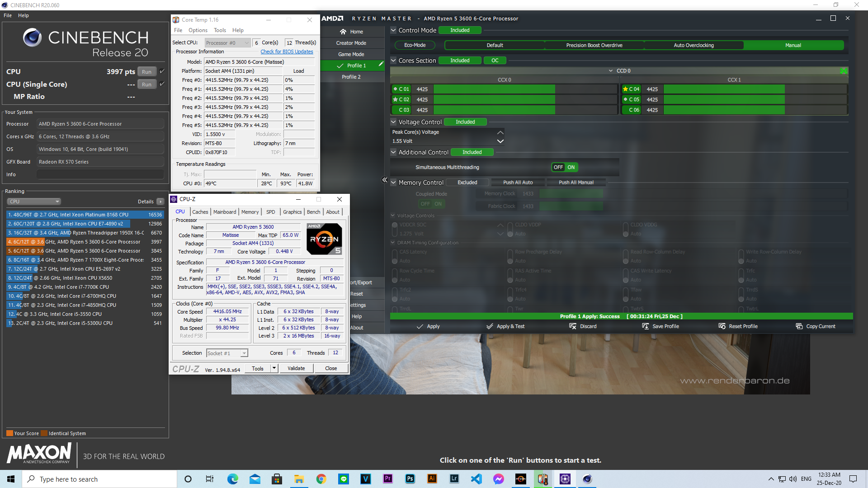
Task: Switch to the Bench tab in CPU-Z
Action: click(313, 212)
